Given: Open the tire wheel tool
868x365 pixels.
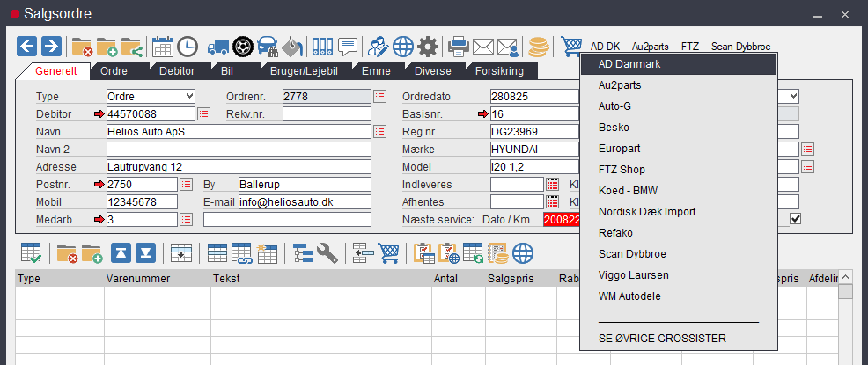Looking at the screenshot, I should 244,47.
